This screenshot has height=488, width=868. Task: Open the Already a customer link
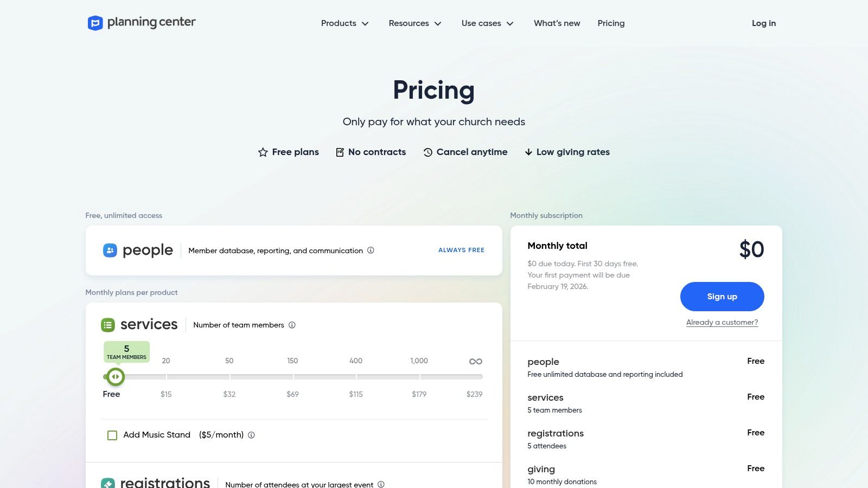pos(722,322)
